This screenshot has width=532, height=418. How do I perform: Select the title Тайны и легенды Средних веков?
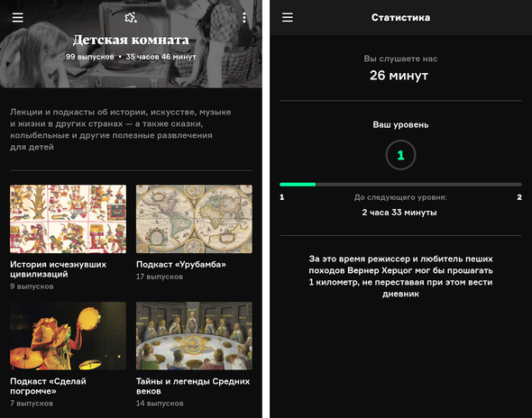193,386
